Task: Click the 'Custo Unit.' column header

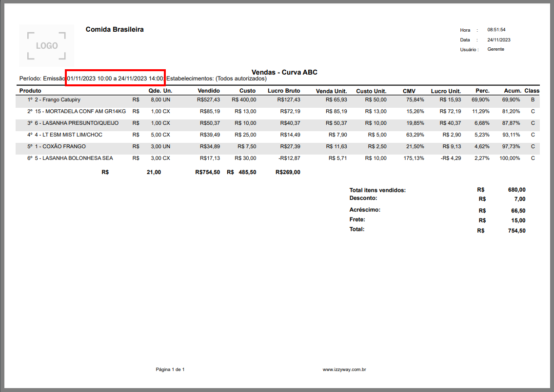Action: click(x=371, y=91)
